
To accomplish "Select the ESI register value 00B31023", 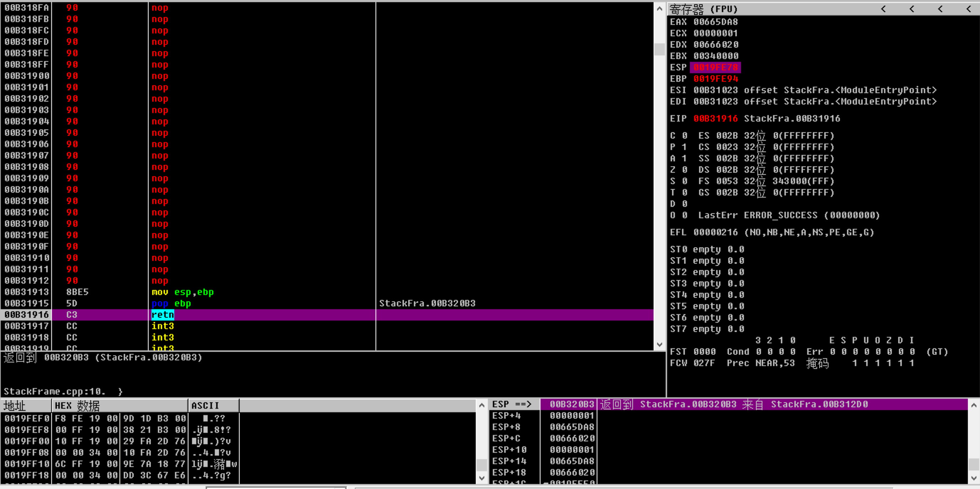I will 715,91.
